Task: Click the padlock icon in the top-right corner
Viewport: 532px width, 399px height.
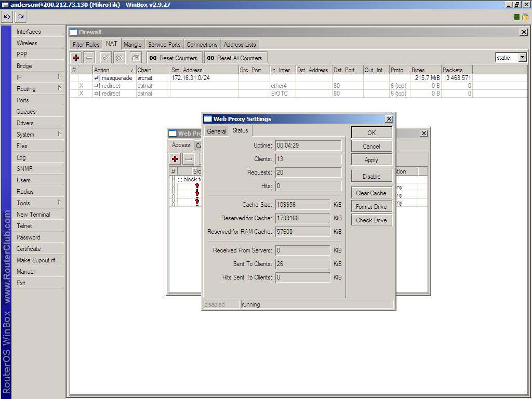Action: (525, 17)
